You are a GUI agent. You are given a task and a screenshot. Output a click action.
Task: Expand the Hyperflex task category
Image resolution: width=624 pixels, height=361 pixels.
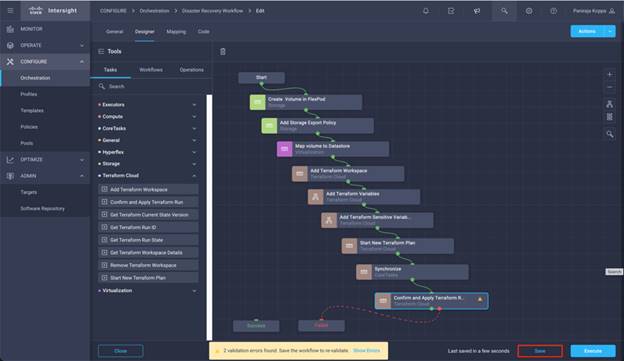point(194,152)
